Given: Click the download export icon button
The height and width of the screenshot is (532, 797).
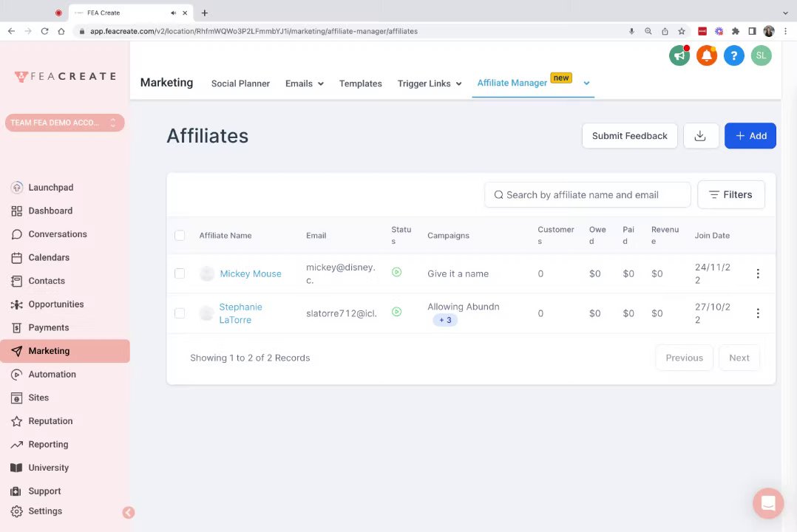Looking at the screenshot, I should [x=700, y=136].
